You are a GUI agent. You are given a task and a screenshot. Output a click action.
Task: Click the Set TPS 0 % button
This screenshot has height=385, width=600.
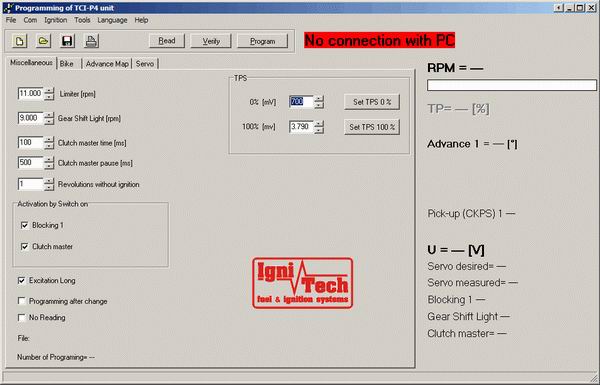(x=372, y=102)
